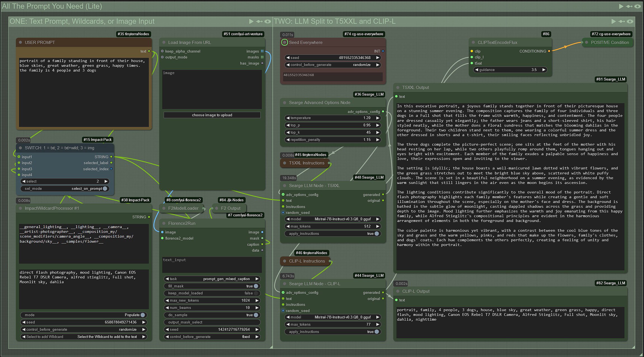Open the task dropdown showing prompt_gen_mixed_caption

[x=212, y=279]
